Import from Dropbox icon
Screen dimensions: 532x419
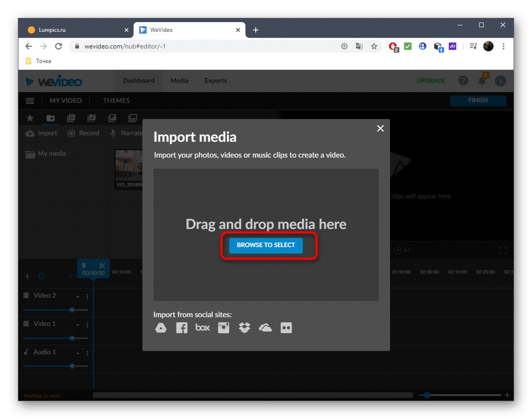coord(244,328)
